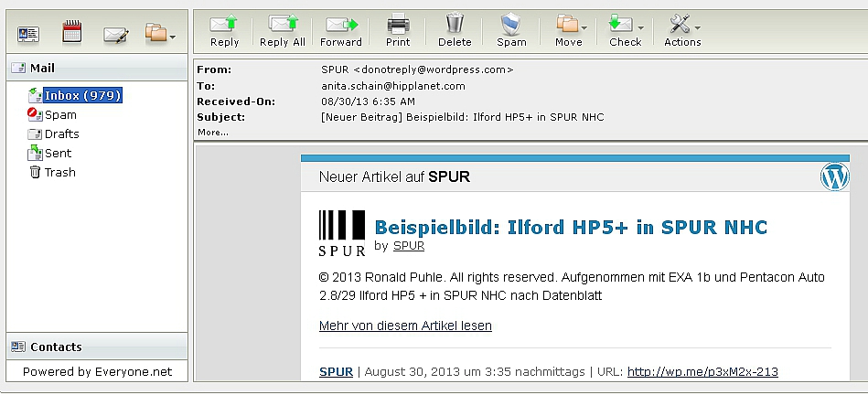Click the Reply All icon
Image resolution: width=868 pixels, height=395 pixels.
pos(282,29)
